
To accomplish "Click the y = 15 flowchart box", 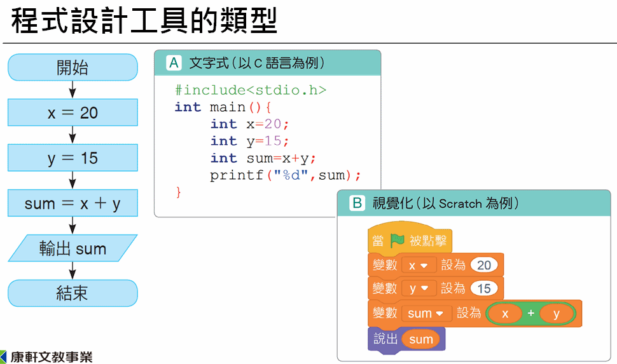I will click(x=73, y=158).
